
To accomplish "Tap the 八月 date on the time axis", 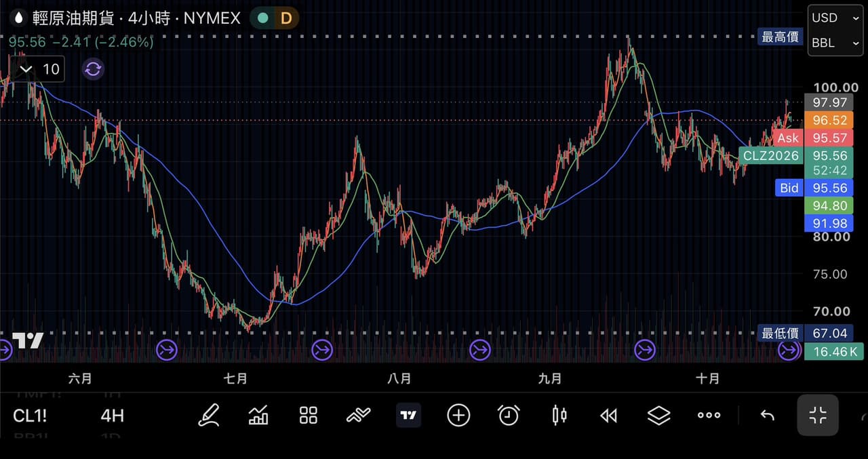I will click(x=399, y=378).
